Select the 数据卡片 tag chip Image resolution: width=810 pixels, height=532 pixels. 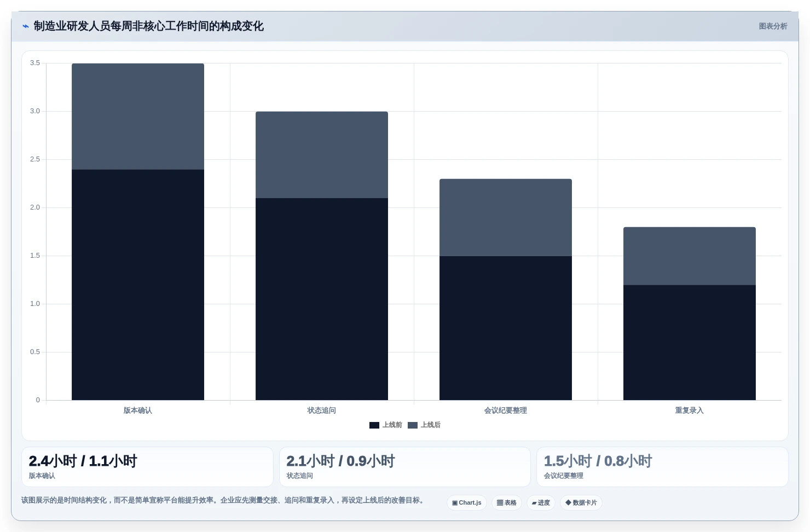coord(581,502)
